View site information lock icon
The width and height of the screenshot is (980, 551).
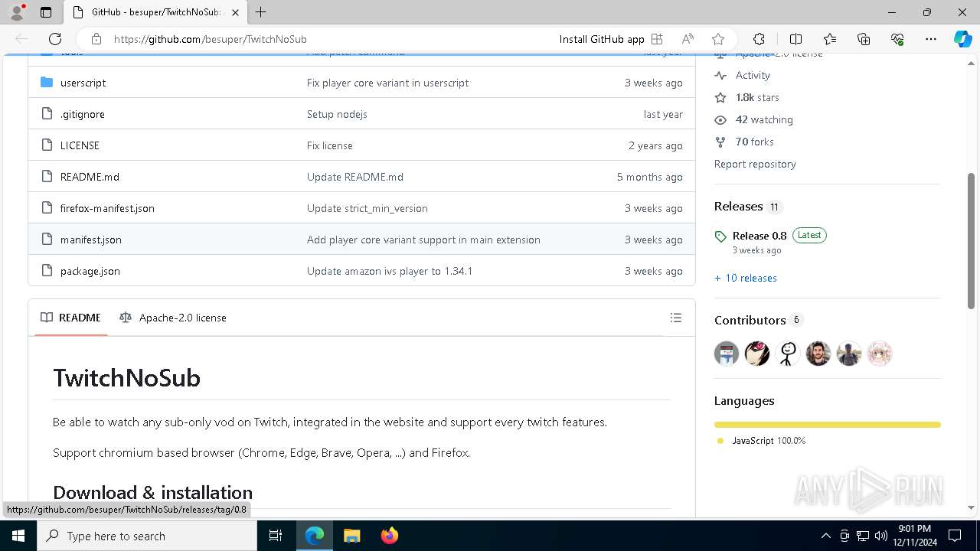point(96,39)
